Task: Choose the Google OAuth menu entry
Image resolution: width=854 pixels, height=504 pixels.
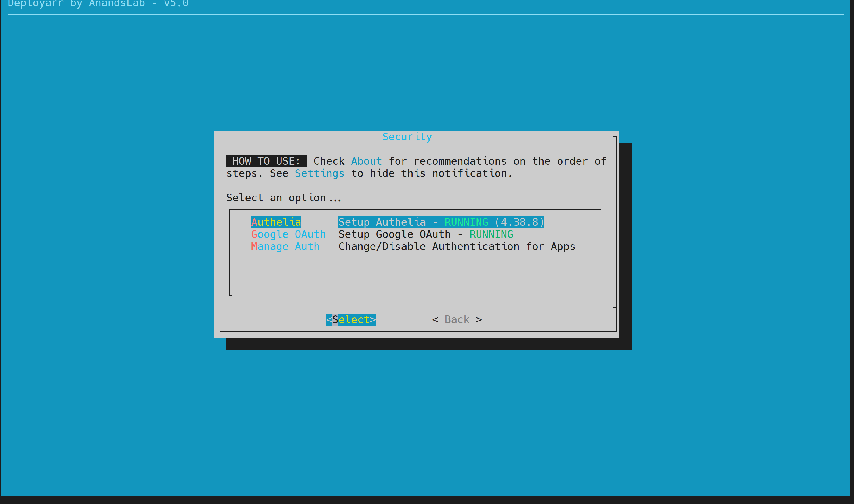Action: click(288, 234)
